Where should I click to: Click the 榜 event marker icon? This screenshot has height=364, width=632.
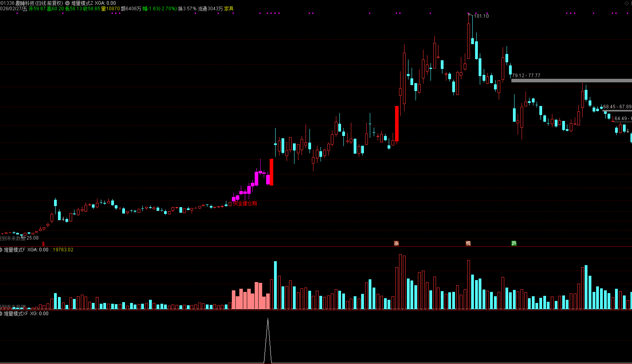tap(468, 243)
